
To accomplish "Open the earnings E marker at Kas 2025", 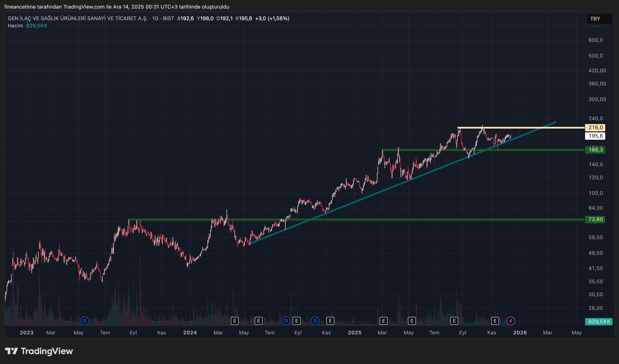I will point(495,321).
